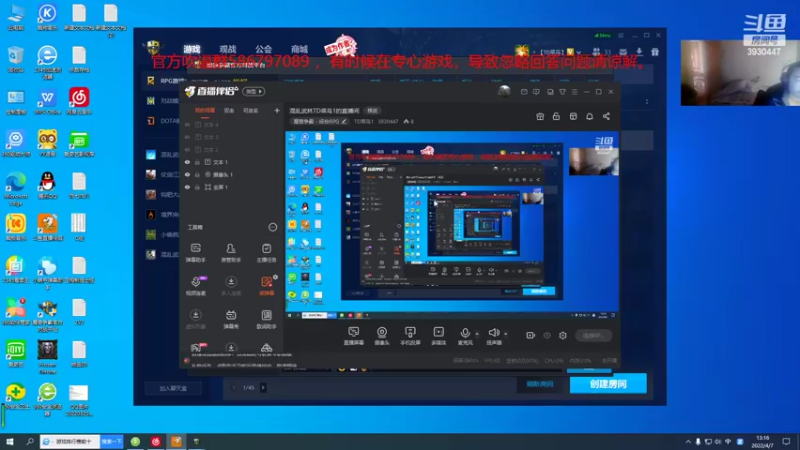Open speaker device dropdown arrow
The image size is (800, 450).
coord(506,334)
